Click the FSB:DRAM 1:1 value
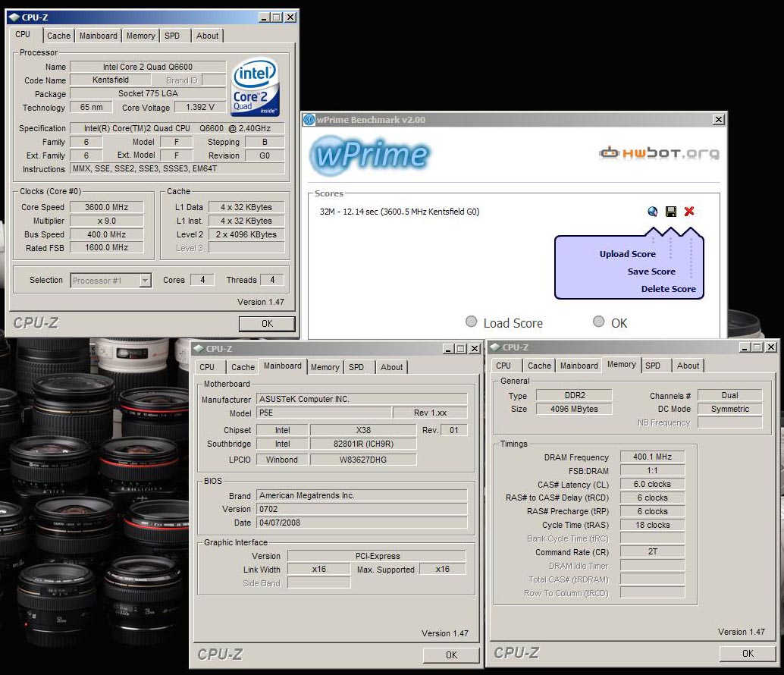Viewport: 784px width, 675px height. (x=652, y=470)
